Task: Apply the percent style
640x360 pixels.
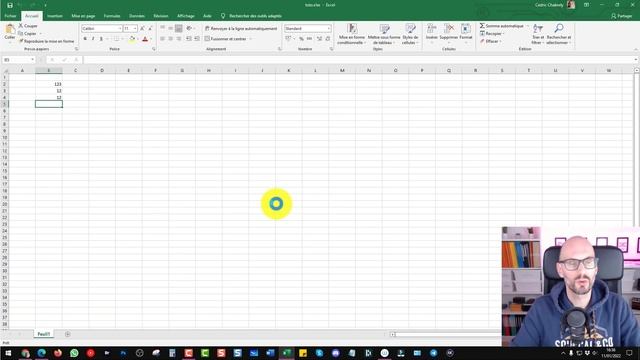Action: (x=301, y=39)
